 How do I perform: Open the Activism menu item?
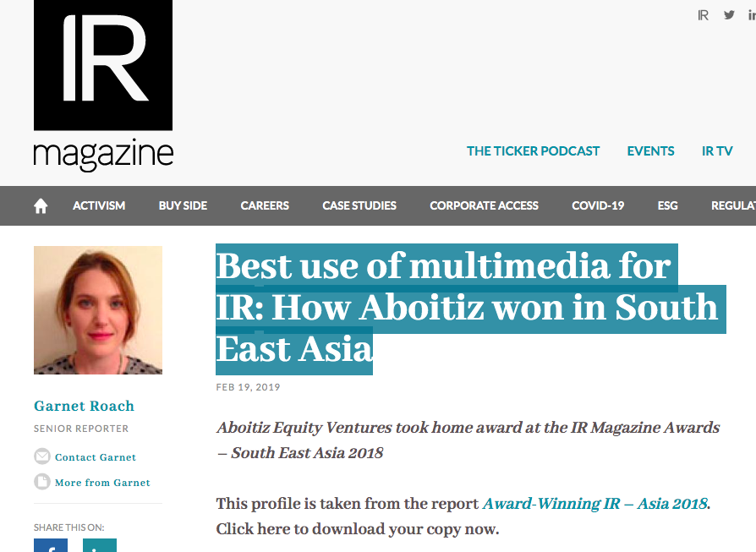pyautogui.click(x=99, y=205)
